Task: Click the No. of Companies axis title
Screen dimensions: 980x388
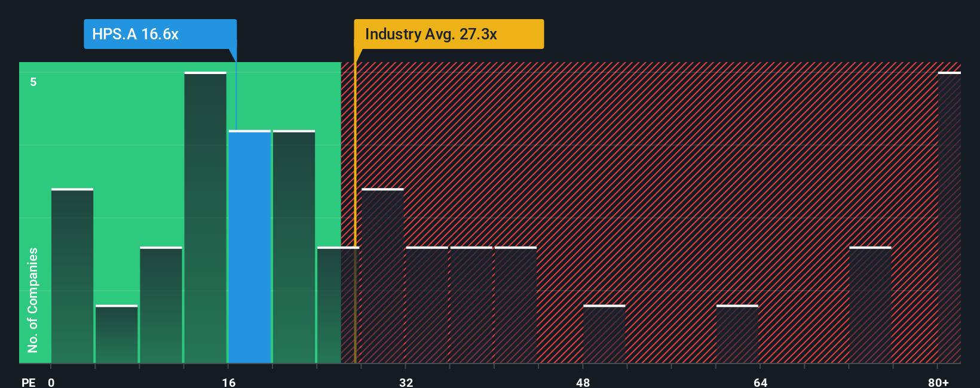Action: coord(33,300)
